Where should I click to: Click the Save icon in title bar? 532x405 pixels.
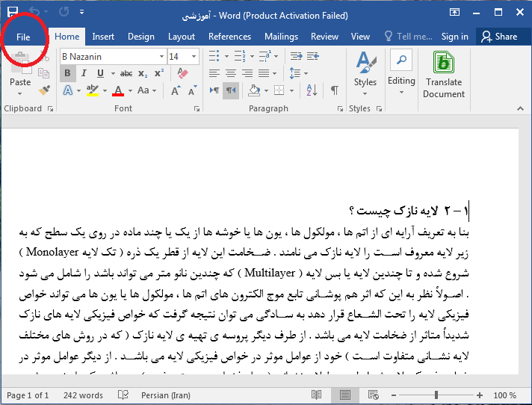point(13,11)
